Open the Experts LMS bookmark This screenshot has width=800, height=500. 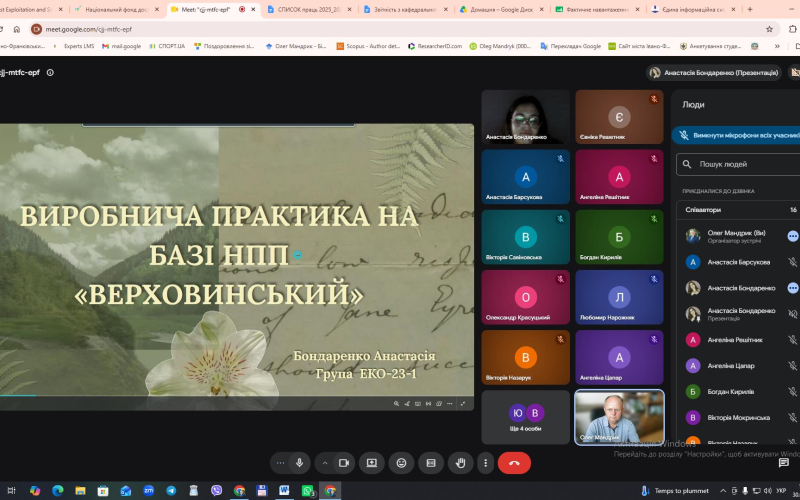pyautogui.click(x=74, y=46)
